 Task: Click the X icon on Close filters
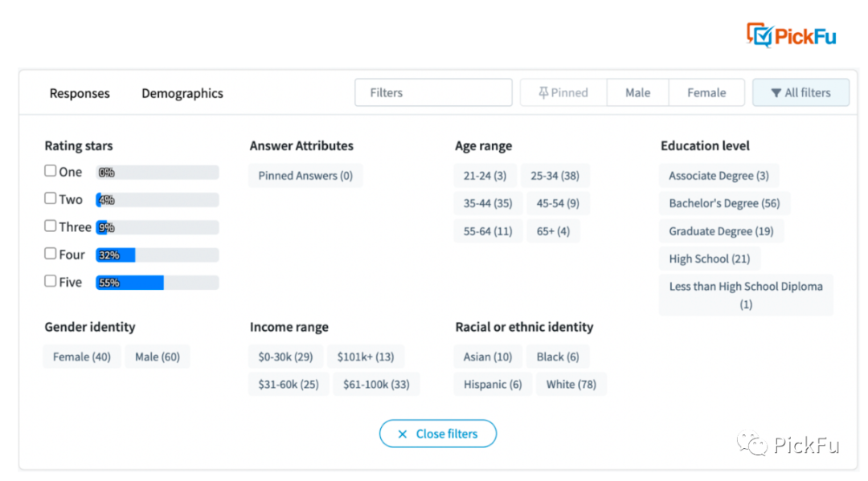403,434
